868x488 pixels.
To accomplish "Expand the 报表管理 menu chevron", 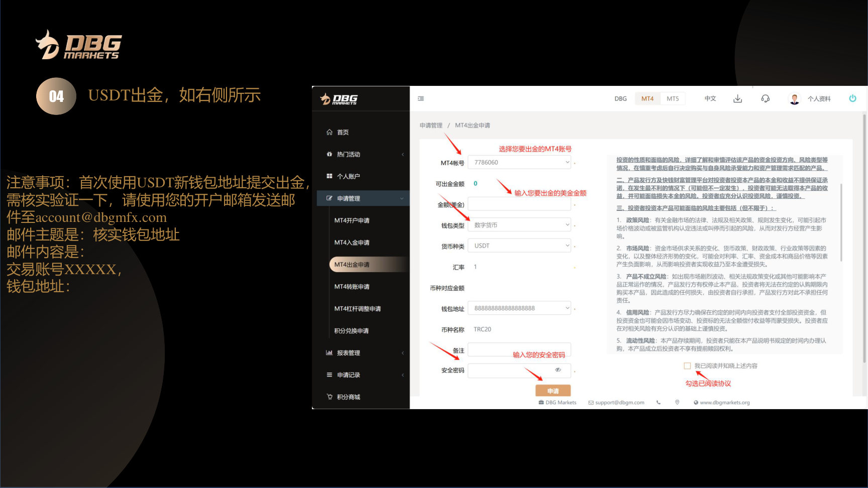I will 403,353.
